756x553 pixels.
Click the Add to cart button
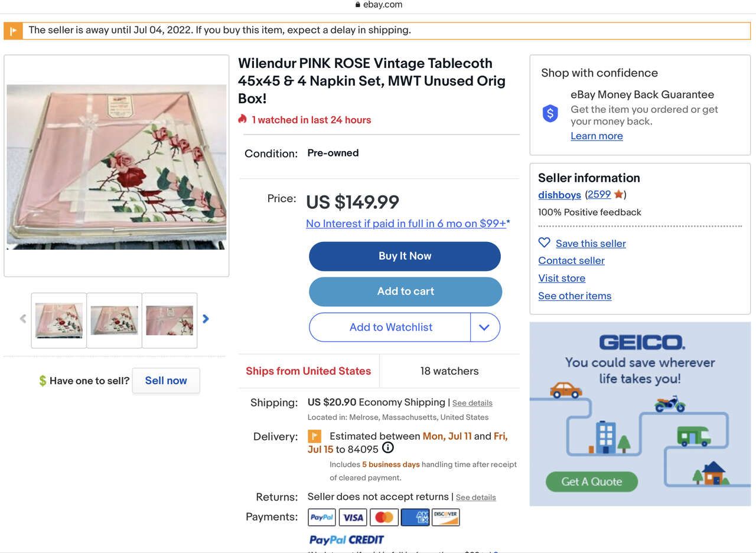[x=405, y=292]
